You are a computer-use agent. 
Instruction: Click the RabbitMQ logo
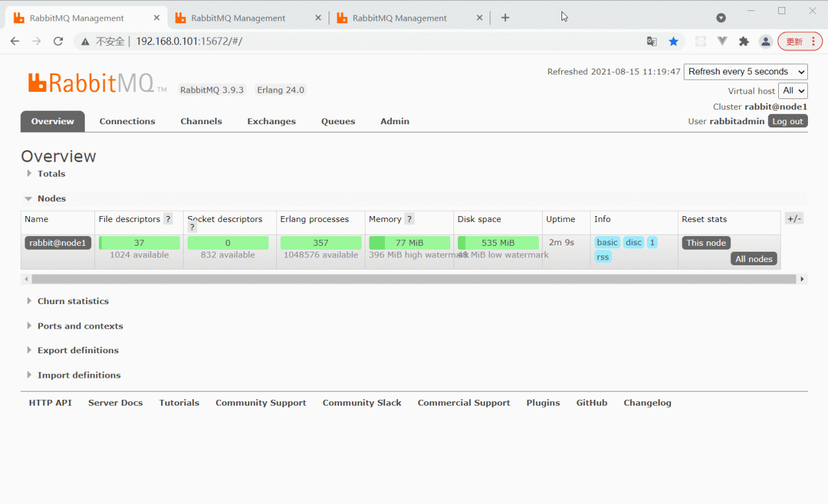coord(91,82)
